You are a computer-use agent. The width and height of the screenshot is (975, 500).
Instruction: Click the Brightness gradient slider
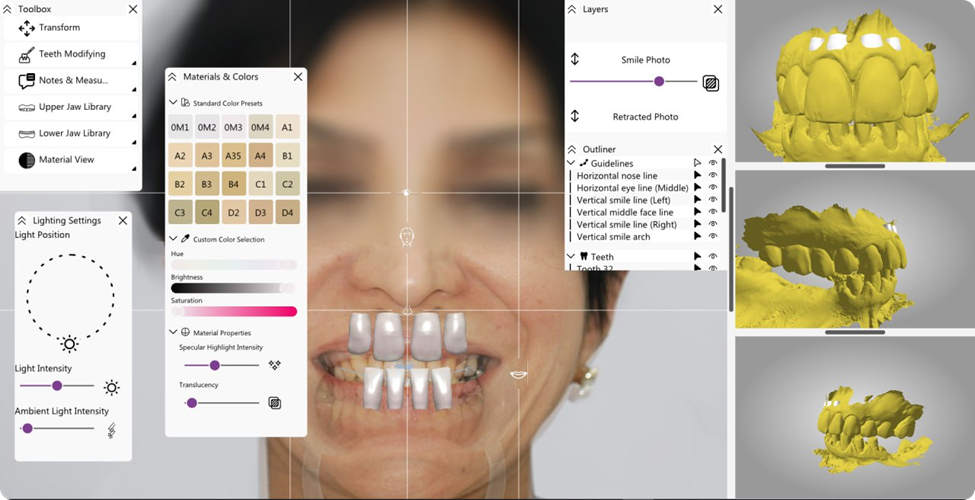234,288
